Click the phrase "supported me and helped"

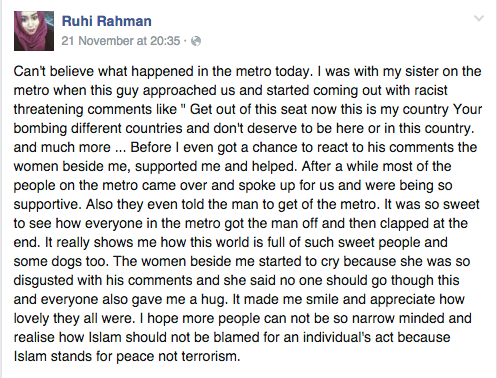click(215, 166)
